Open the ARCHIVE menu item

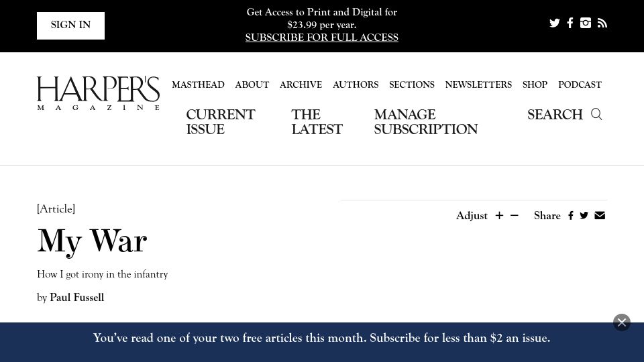pyautogui.click(x=301, y=84)
